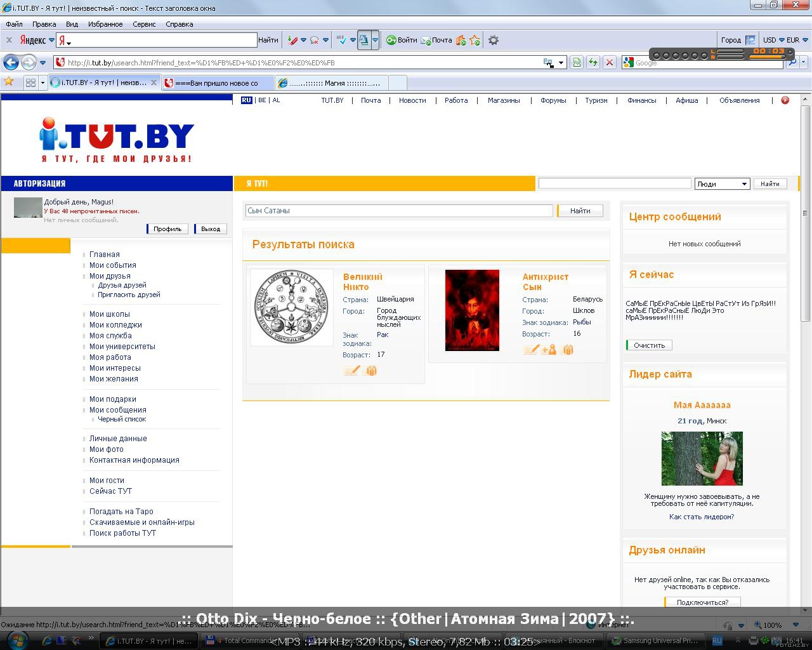
Task: Click the Очистить status button
Action: [649, 345]
